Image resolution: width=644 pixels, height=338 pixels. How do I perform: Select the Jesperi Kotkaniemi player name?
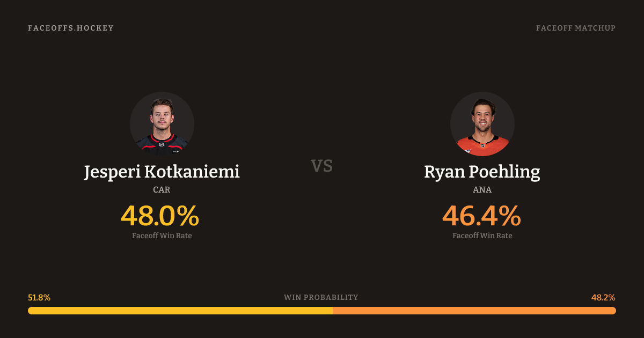[x=162, y=172]
